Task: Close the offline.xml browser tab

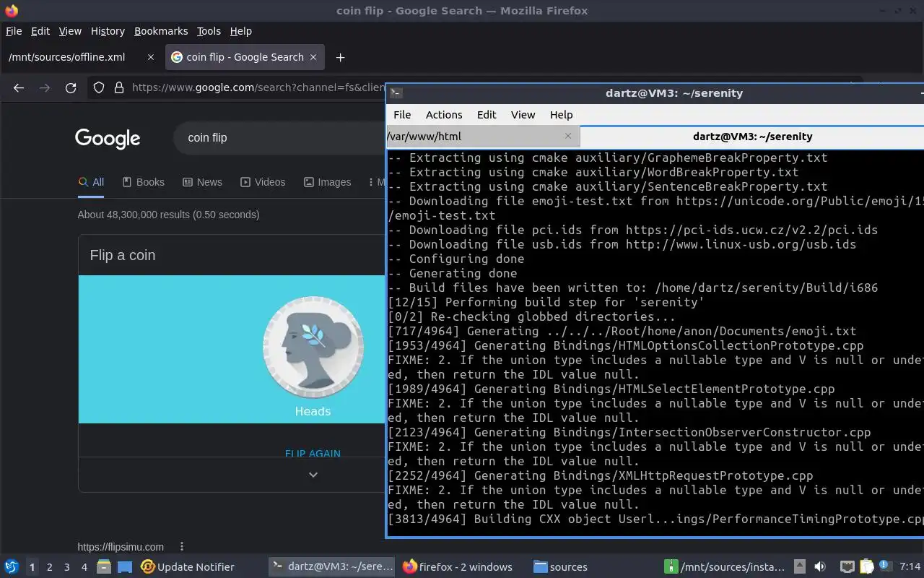Action: 151,57
